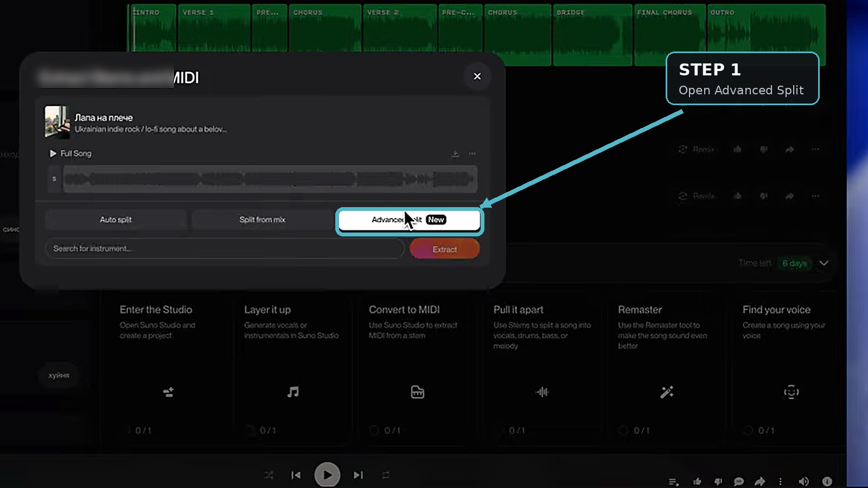Open the player bar vertical more menu

(780, 481)
